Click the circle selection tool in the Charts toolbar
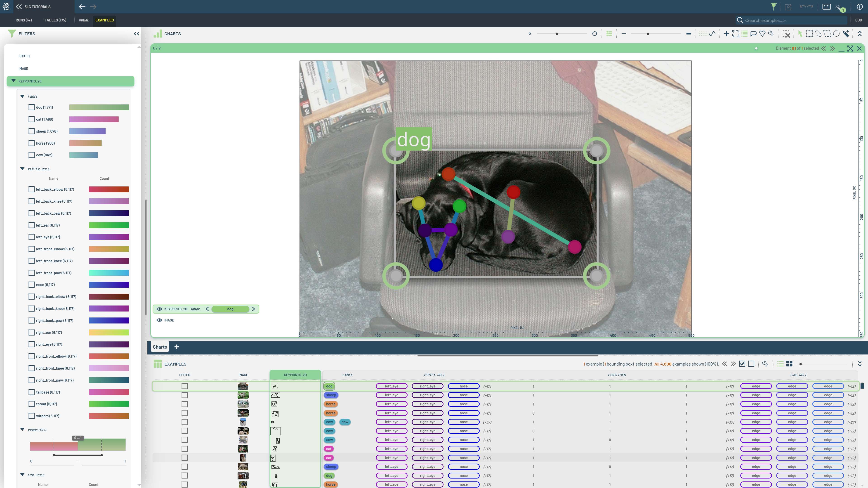Screen dimensions: 868x488 (836, 34)
